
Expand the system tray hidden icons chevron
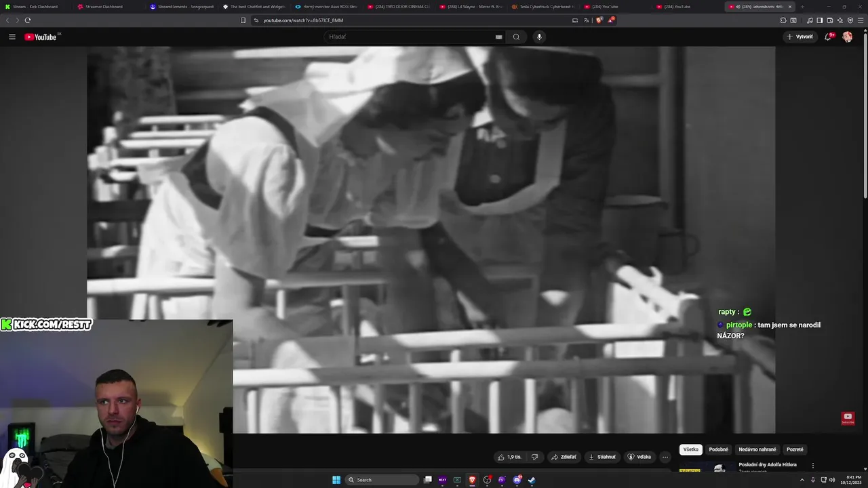tap(802, 480)
